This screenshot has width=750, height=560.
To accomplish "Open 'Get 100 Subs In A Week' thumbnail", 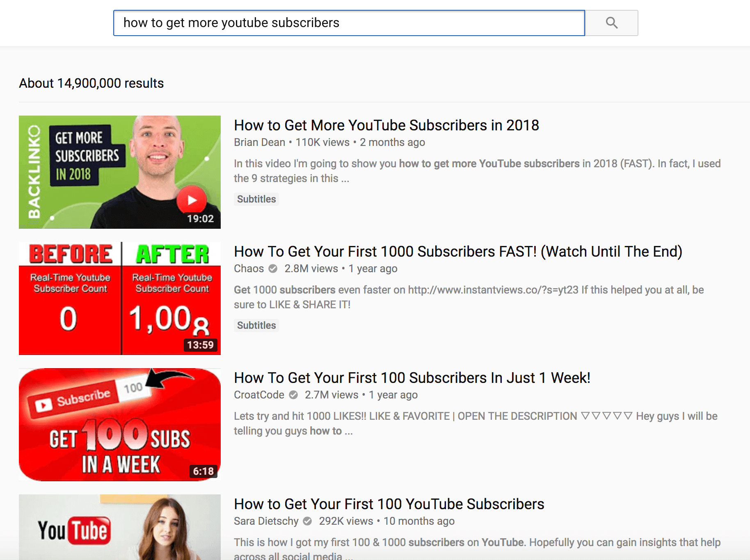I will [120, 425].
